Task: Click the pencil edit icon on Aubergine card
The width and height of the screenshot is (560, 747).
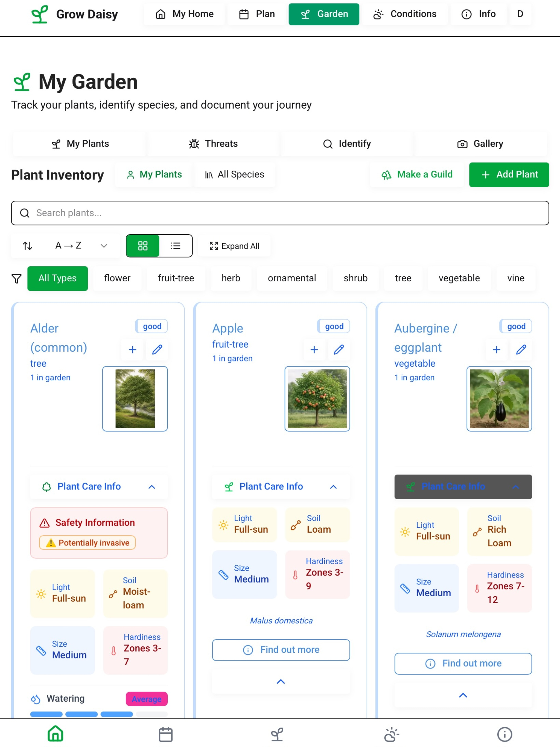Action: coord(521,350)
